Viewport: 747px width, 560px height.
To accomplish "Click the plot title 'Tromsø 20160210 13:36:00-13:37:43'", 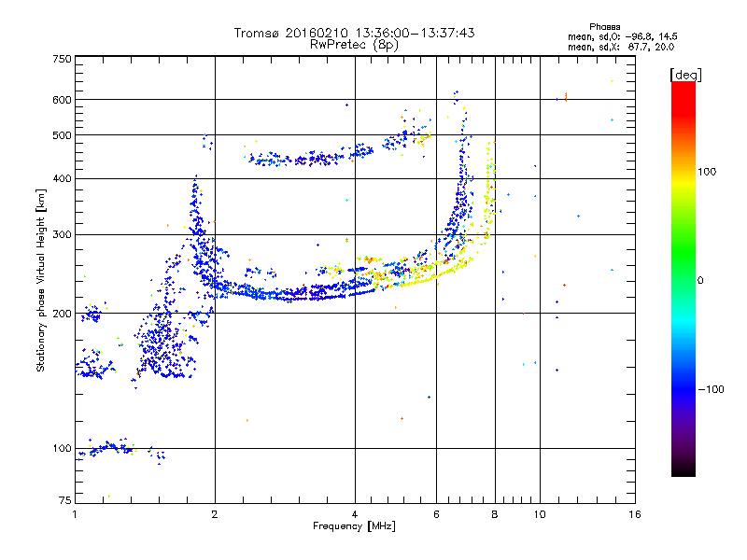I will [354, 33].
